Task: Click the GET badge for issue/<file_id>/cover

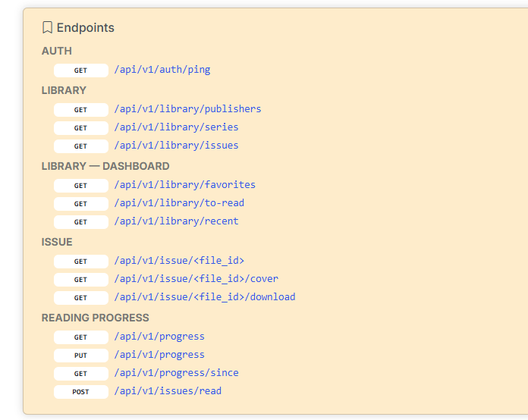Action: pyautogui.click(x=81, y=279)
